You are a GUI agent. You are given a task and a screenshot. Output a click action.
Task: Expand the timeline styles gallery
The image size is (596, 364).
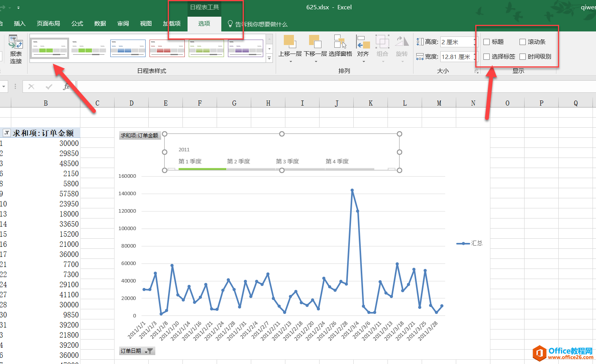[269, 58]
